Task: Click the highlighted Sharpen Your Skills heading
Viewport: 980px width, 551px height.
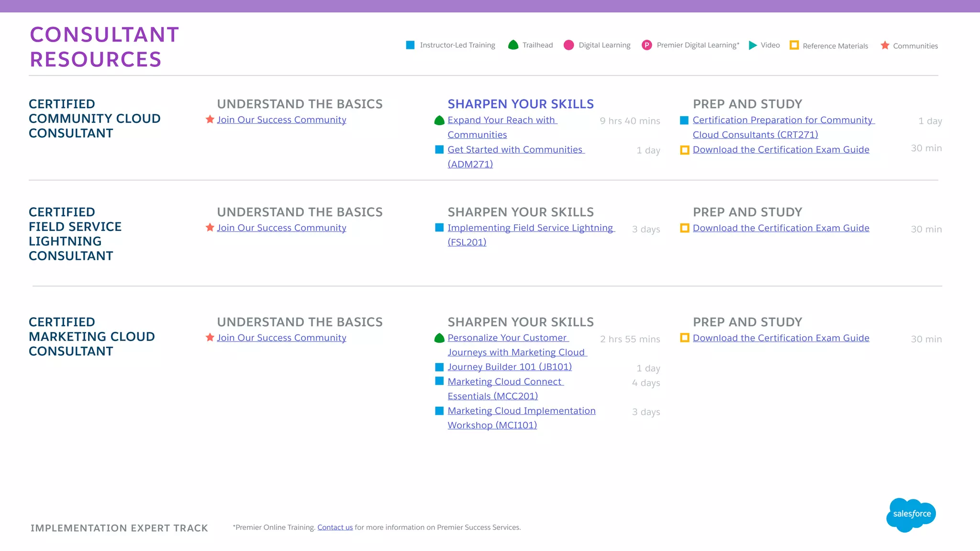Action: (x=521, y=104)
